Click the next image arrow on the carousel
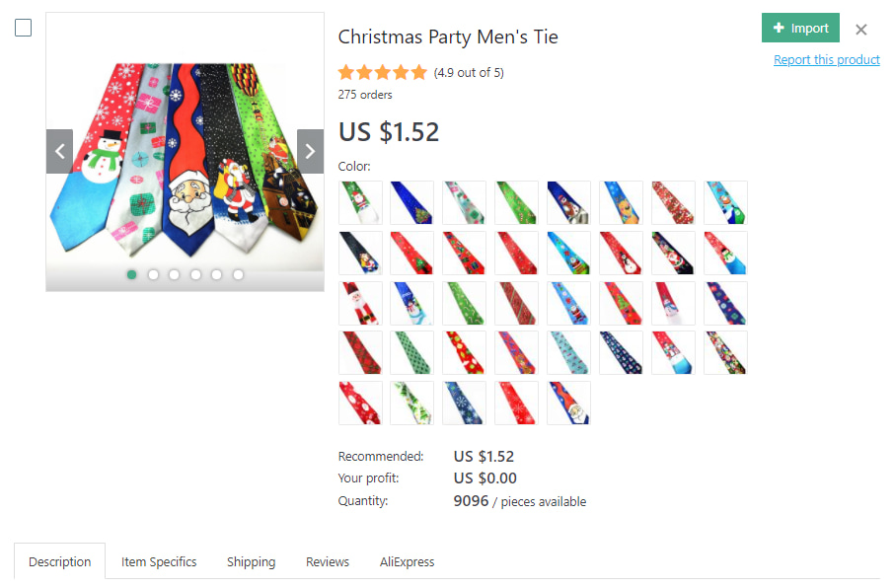Screen dimensions: 894x588 click(310, 151)
